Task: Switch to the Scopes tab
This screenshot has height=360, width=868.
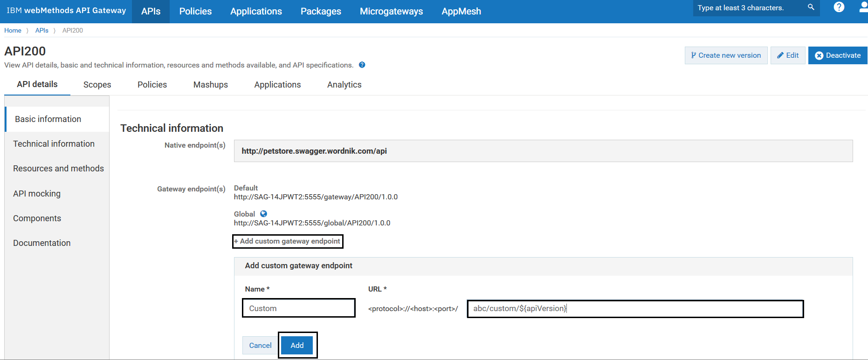Action: pos(97,85)
